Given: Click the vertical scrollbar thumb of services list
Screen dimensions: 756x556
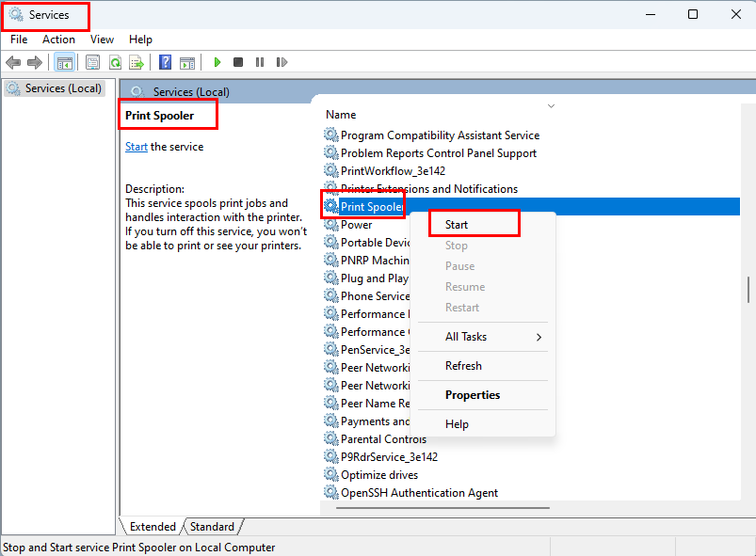Looking at the screenshot, I should (748, 290).
